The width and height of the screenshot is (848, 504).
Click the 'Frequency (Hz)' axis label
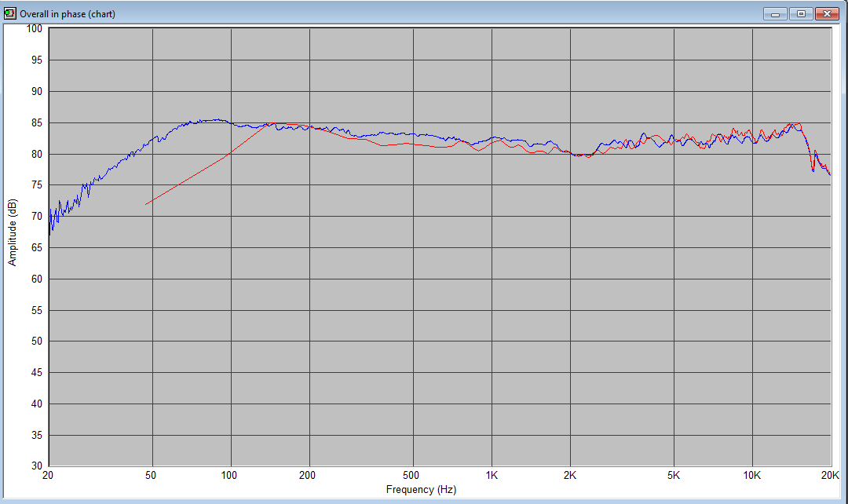(421, 489)
